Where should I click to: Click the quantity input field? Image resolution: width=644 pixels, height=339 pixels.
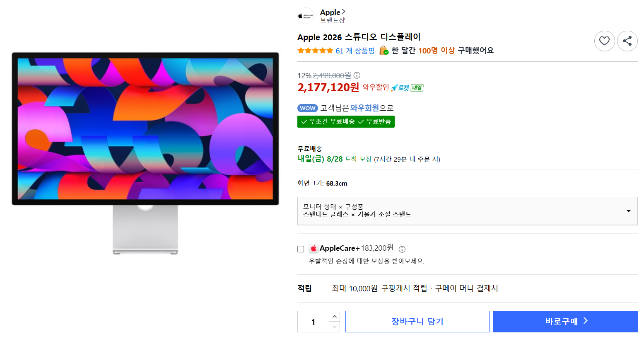tap(313, 322)
